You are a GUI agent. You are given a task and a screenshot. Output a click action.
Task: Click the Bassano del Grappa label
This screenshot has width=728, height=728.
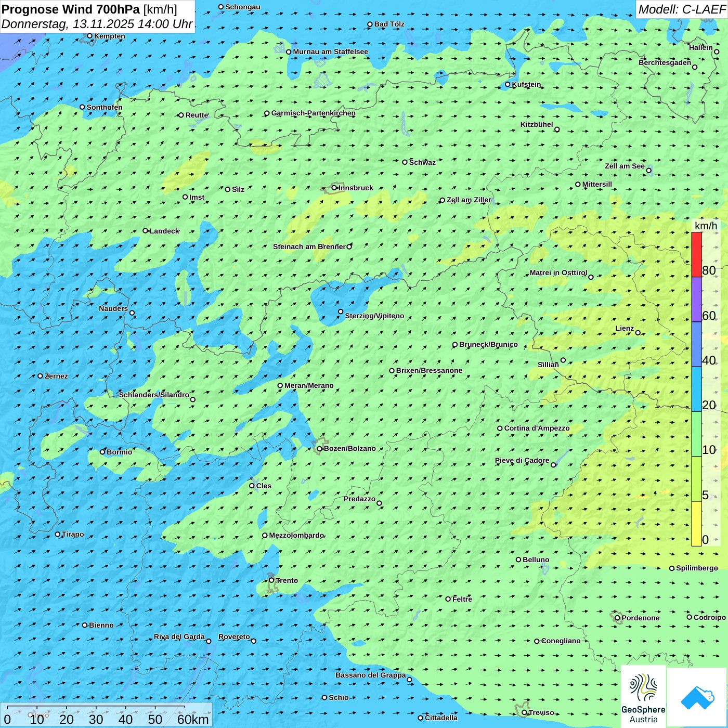pyautogui.click(x=370, y=675)
